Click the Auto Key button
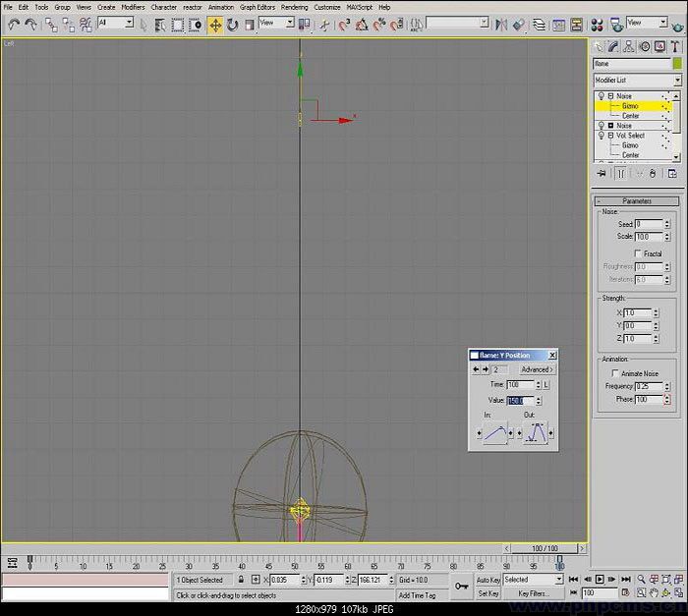The height and width of the screenshot is (616, 688). [x=488, y=580]
